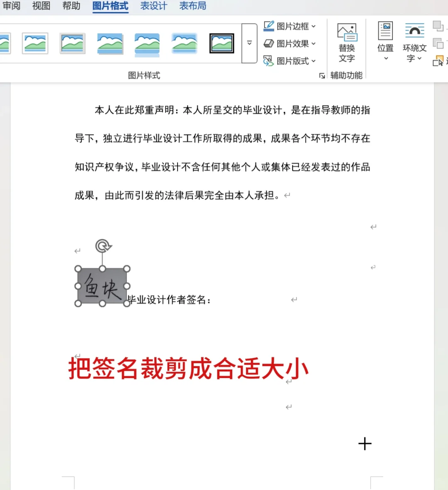Expand the Picture Styles gallery
The height and width of the screenshot is (490, 448).
point(249,43)
